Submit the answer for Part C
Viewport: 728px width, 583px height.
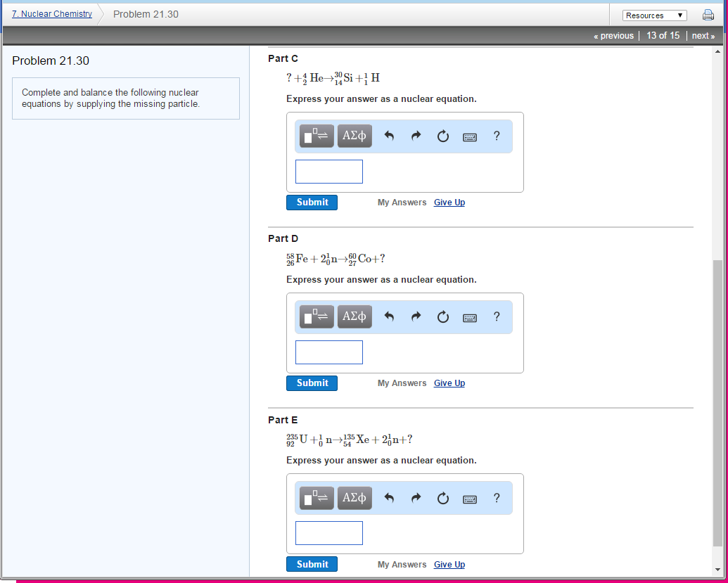click(312, 202)
